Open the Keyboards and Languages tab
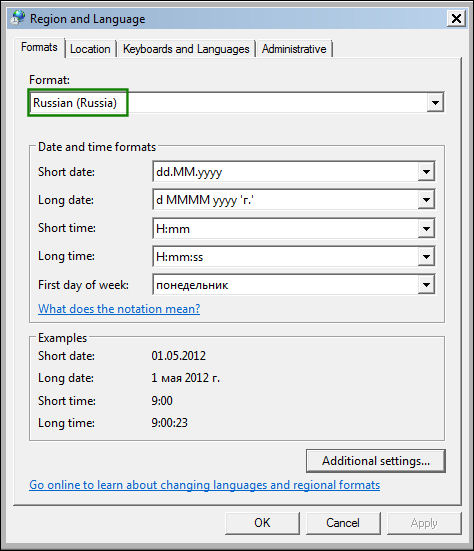 point(186,49)
